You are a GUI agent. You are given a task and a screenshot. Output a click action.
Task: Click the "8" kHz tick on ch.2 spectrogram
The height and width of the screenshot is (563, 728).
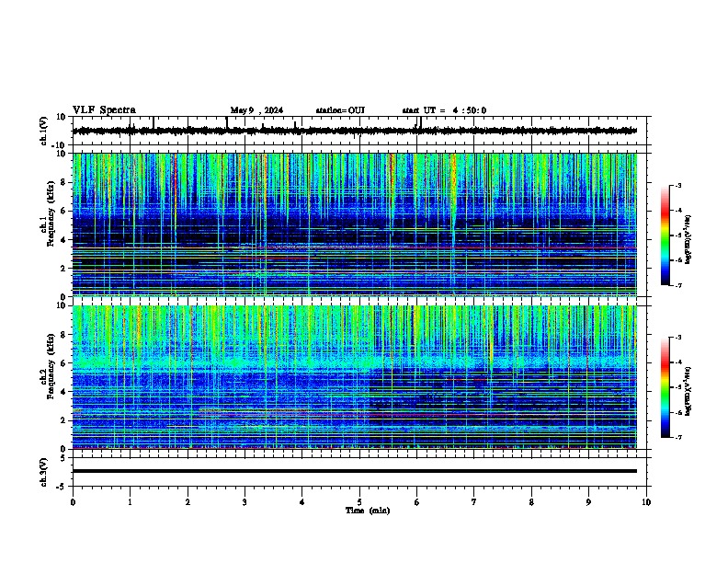64,335
